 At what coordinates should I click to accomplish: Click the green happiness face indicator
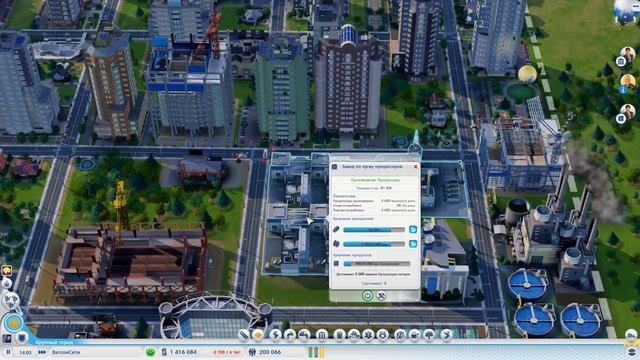pyautogui.click(x=150, y=352)
